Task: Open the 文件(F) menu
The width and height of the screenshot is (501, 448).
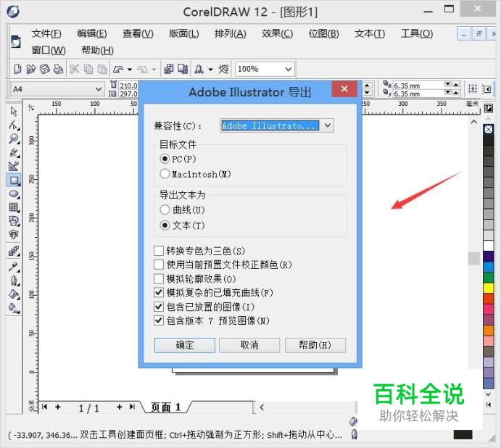Action: (x=46, y=33)
